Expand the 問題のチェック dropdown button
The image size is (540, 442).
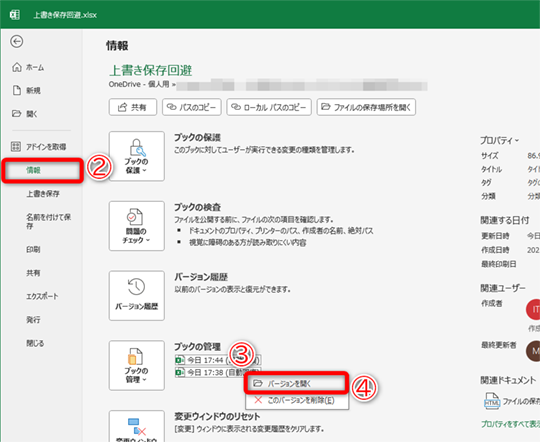137,226
